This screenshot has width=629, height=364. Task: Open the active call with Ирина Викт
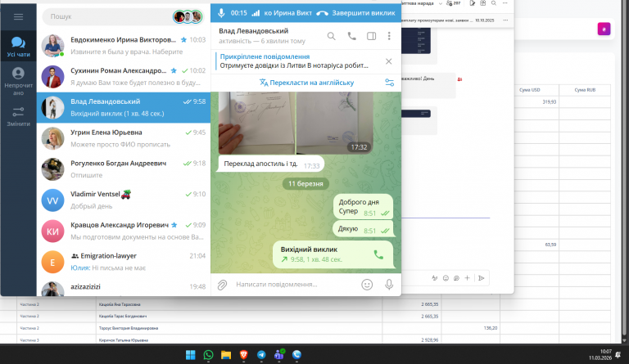pyautogui.click(x=287, y=13)
